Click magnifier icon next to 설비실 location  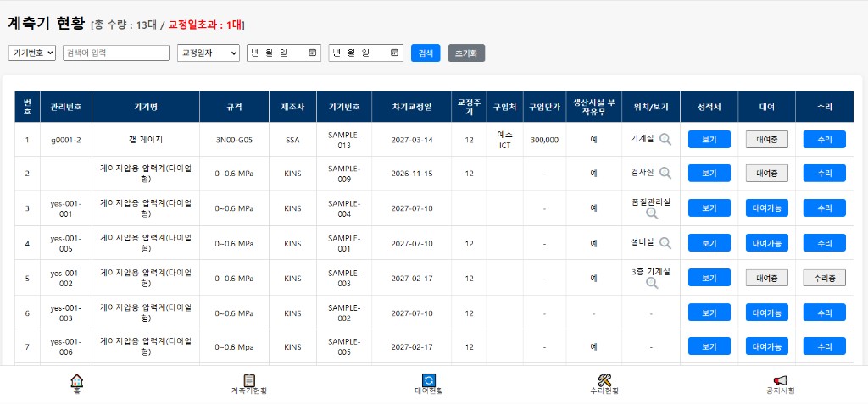click(665, 242)
